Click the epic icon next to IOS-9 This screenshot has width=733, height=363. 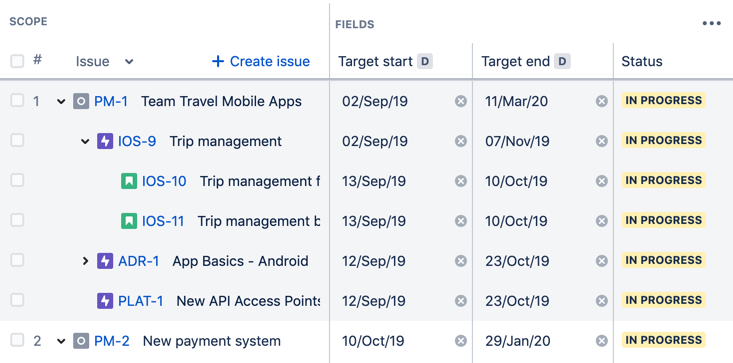(x=105, y=142)
